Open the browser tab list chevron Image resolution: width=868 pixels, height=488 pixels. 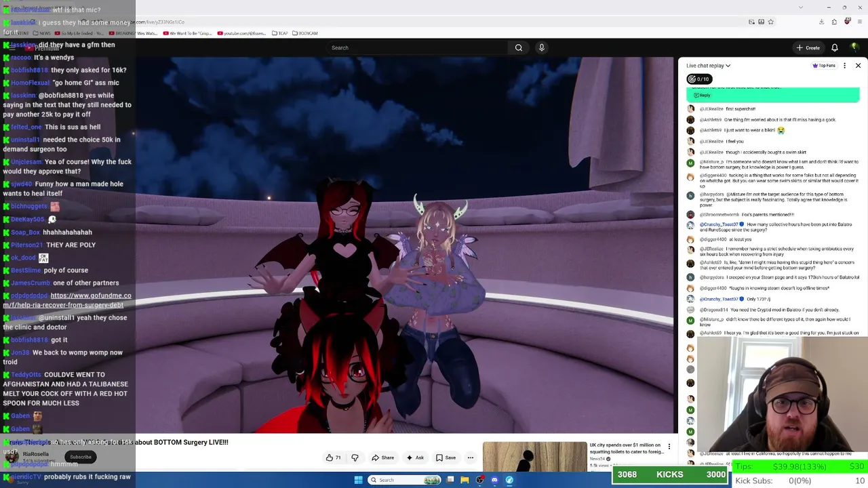800,7
